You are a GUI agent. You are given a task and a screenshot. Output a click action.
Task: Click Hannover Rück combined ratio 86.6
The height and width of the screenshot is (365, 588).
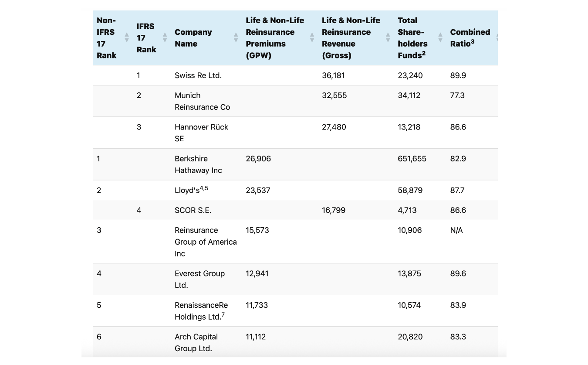tap(458, 127)
